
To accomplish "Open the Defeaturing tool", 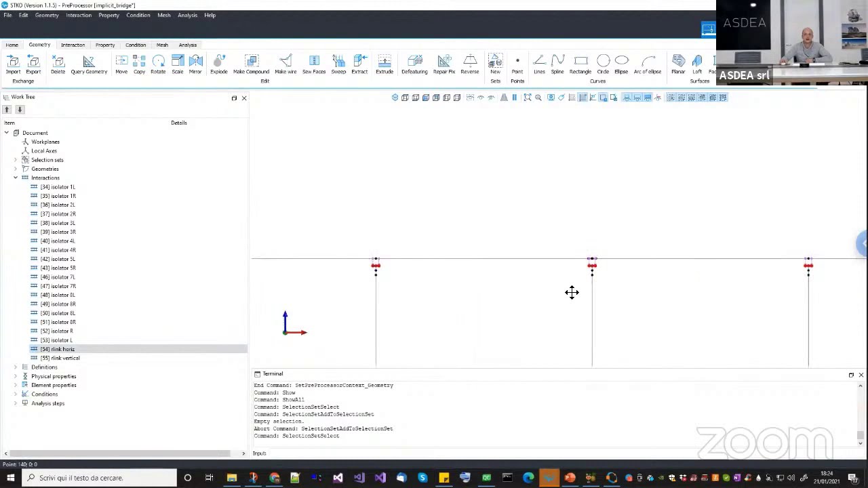I will click(x=414, y=64).
